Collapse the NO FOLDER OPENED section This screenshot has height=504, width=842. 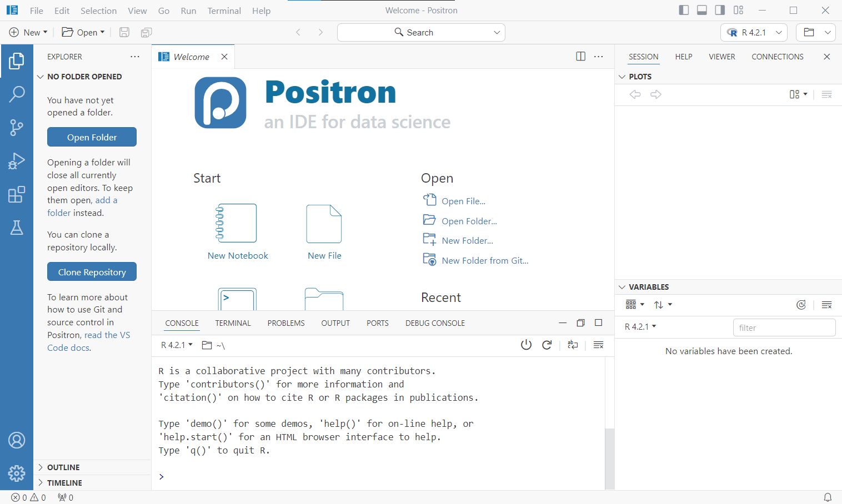pos(92,77)
